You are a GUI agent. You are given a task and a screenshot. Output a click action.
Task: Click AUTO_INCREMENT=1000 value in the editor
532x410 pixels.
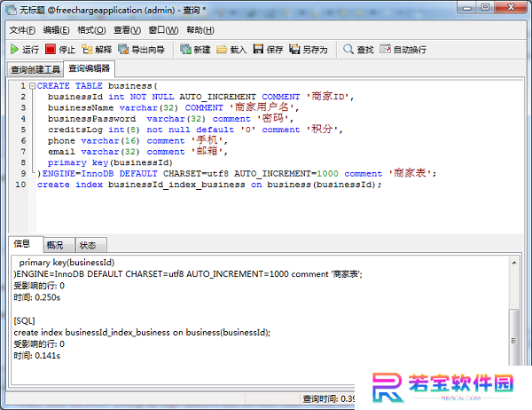[x=286, y=174]
